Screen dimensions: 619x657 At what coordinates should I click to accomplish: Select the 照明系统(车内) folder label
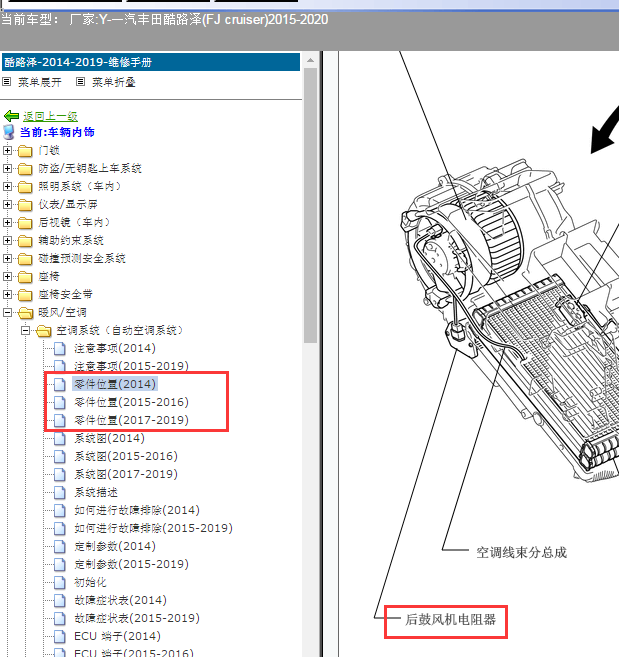tap(80, 186)
